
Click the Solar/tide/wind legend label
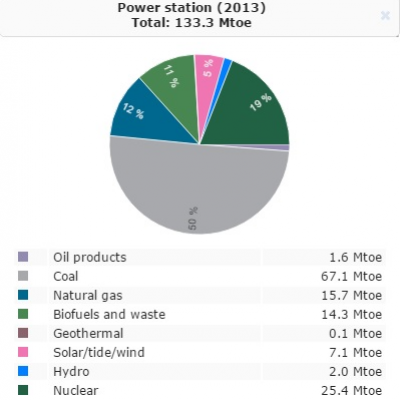(99, 352)
